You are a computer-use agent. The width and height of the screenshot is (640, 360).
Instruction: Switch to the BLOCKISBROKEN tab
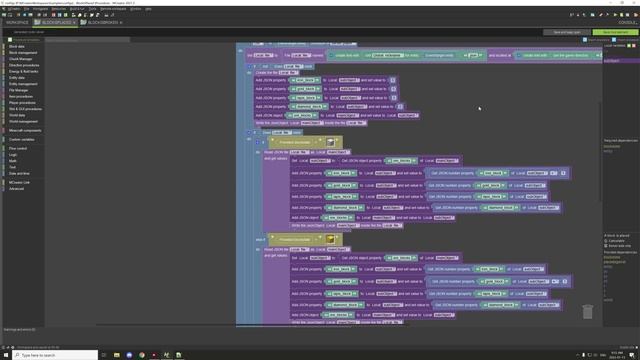coord(100,22)
